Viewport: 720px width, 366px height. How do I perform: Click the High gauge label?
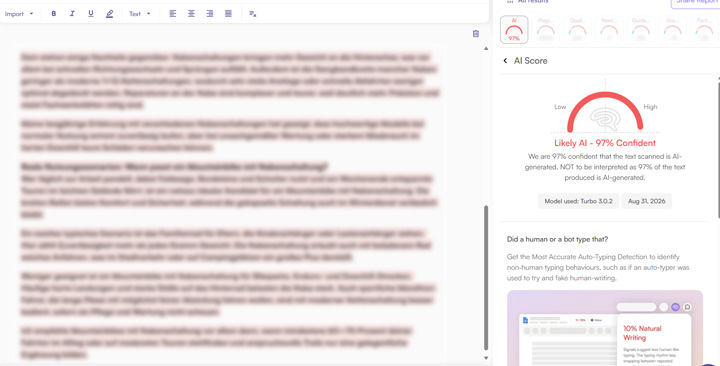(x=650, y=107)
